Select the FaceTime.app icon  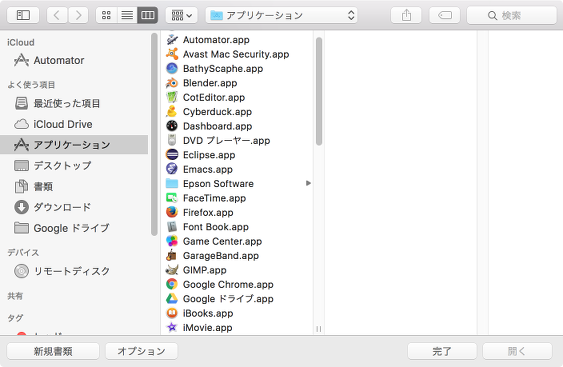point(172,198)
